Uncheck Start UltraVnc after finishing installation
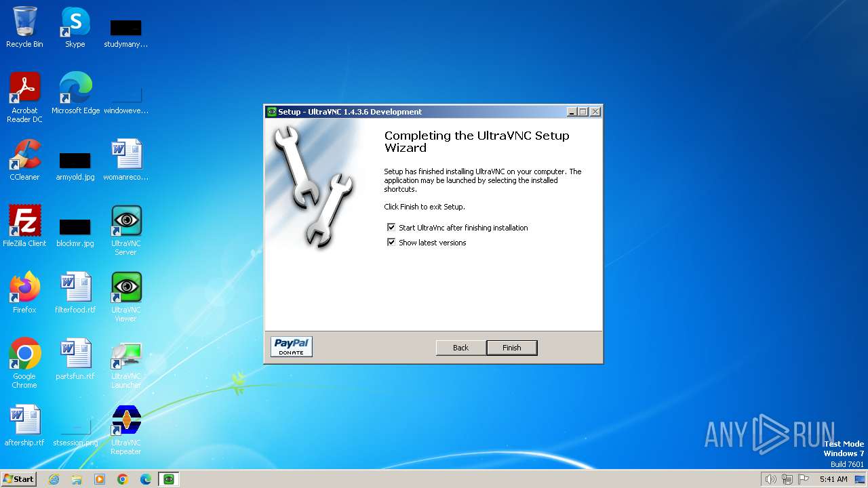This screenshot has width=868, height=488. (391, 228)
